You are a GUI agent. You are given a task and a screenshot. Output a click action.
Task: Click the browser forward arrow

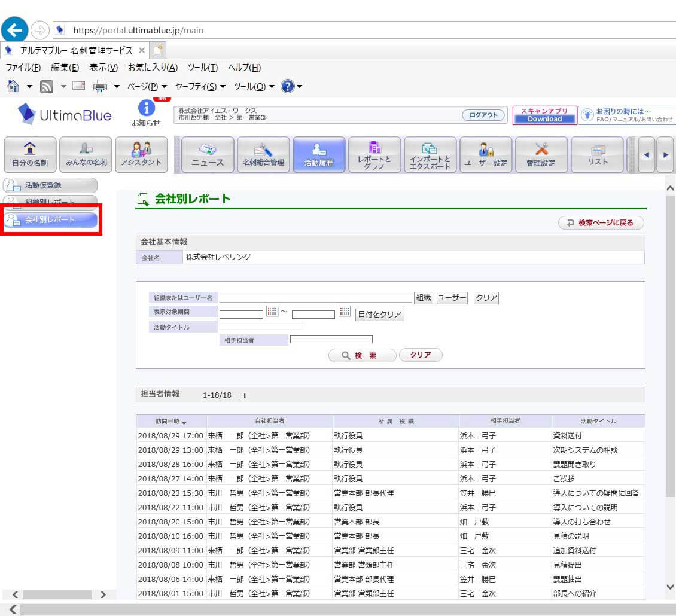[x=39, y=30]
